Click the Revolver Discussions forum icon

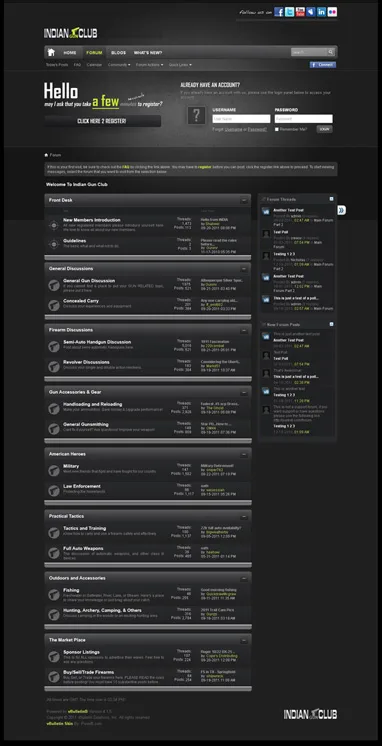[x=54, y=366]
